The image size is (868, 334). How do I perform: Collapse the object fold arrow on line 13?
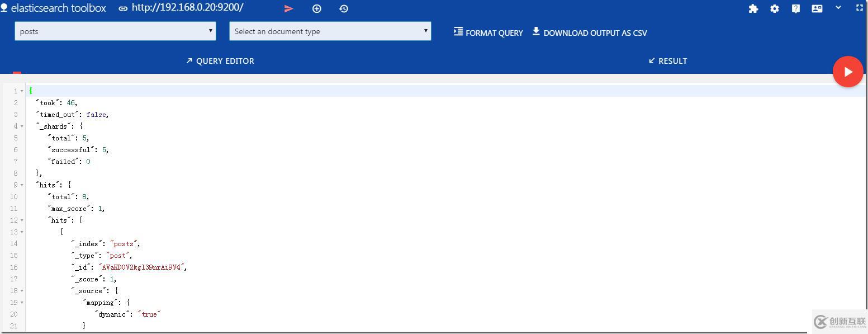[22, 232]
